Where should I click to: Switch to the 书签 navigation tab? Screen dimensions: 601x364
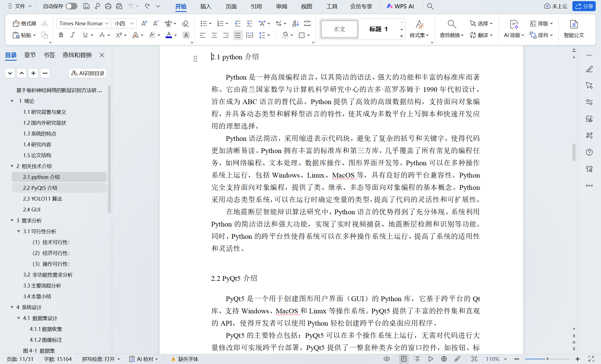pyautogui.click(x=49, y=55)
